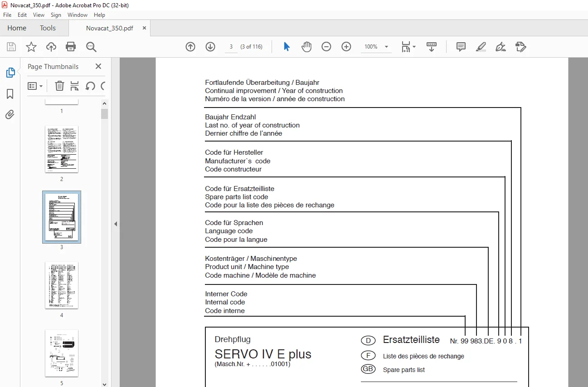Open the find text magnifier tool
This screenshot has height=387, width=588.
(91, 47)
